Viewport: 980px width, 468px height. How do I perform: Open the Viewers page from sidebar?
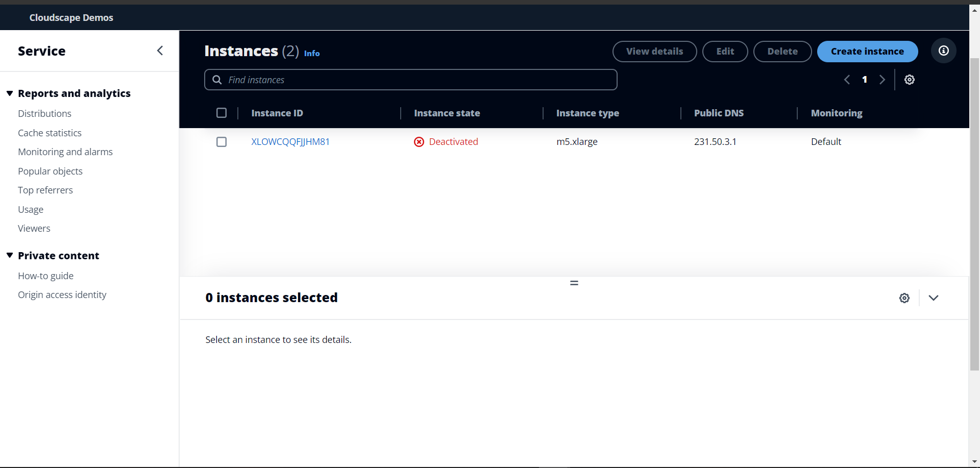34,228
